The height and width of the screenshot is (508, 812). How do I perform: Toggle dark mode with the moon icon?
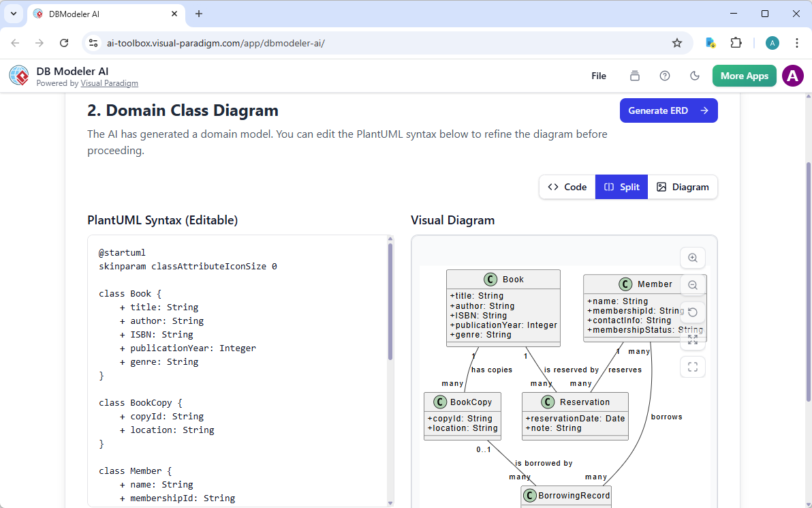(x=695, y=76)
